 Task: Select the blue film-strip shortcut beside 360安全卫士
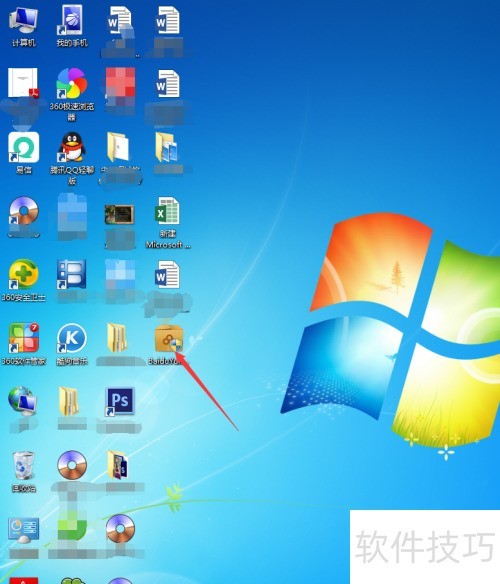[72, 275]
